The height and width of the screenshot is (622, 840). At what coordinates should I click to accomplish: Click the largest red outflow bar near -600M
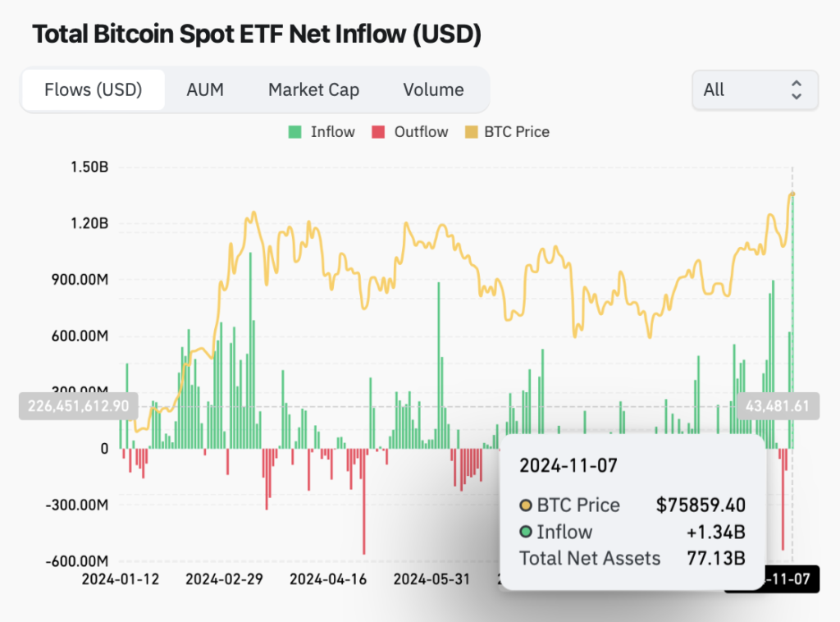(x=363, y=501)
